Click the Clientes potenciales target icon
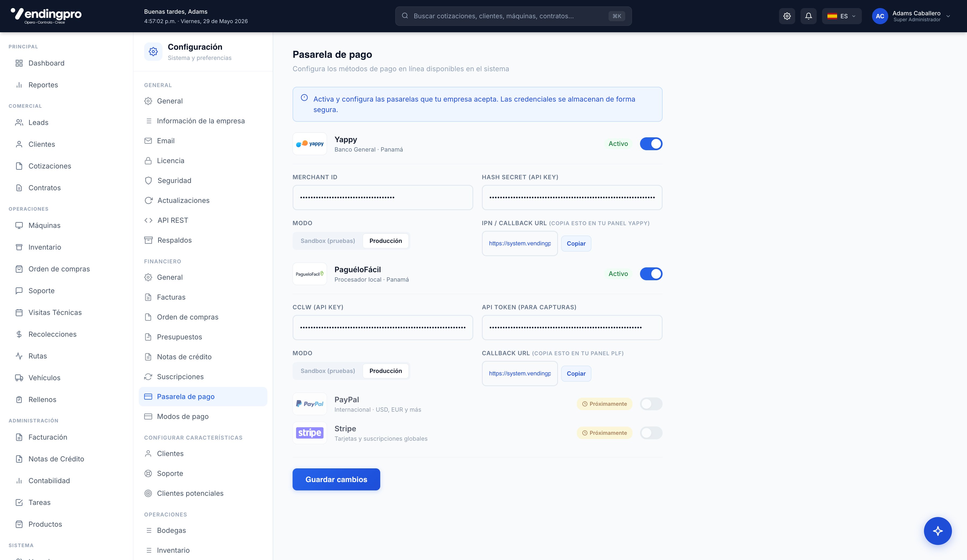The width and height of the screenshot is (967, 560). [x=148, y=494]
